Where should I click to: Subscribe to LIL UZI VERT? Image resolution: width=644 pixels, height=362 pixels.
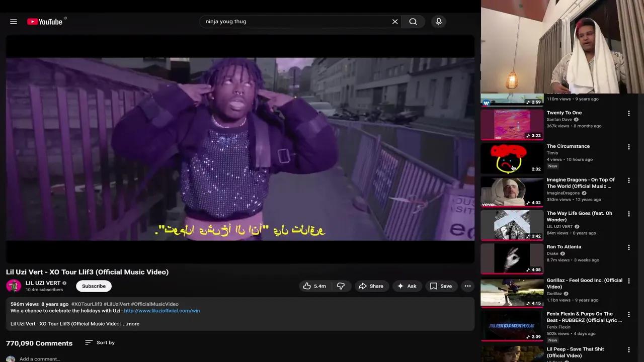click(x=94, y=286)
